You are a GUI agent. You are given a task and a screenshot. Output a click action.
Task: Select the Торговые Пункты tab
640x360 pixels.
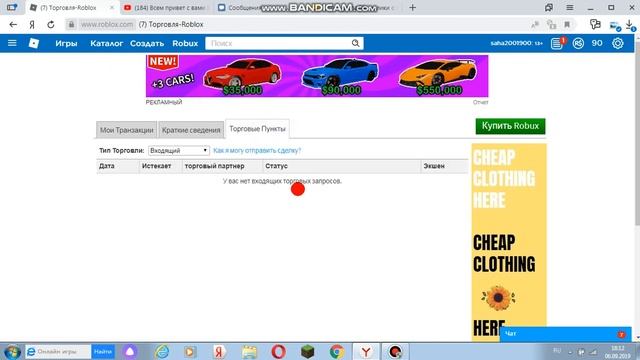[257, 129]
